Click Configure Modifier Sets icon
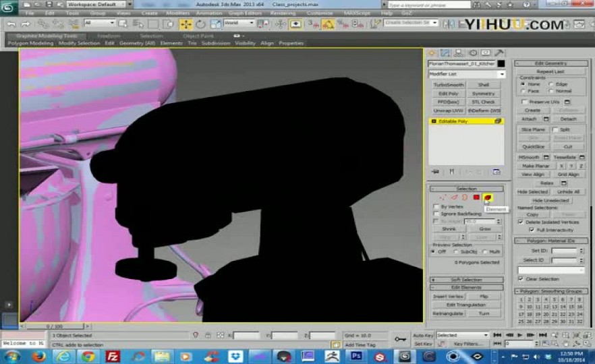 497,172
